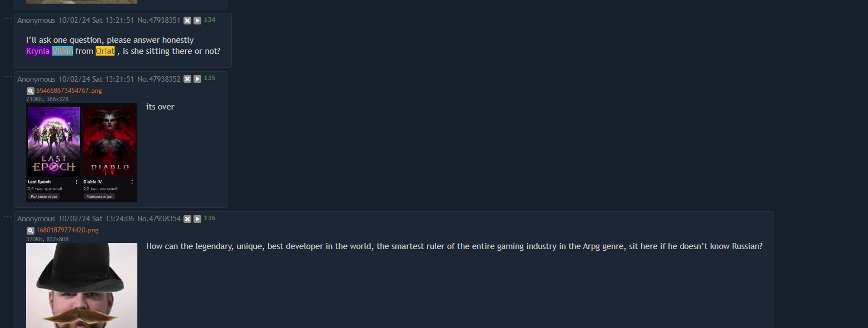Hide post No.47938352 with its X icon
The width and height of the screenshot is (868, 328).
point(187,79)
